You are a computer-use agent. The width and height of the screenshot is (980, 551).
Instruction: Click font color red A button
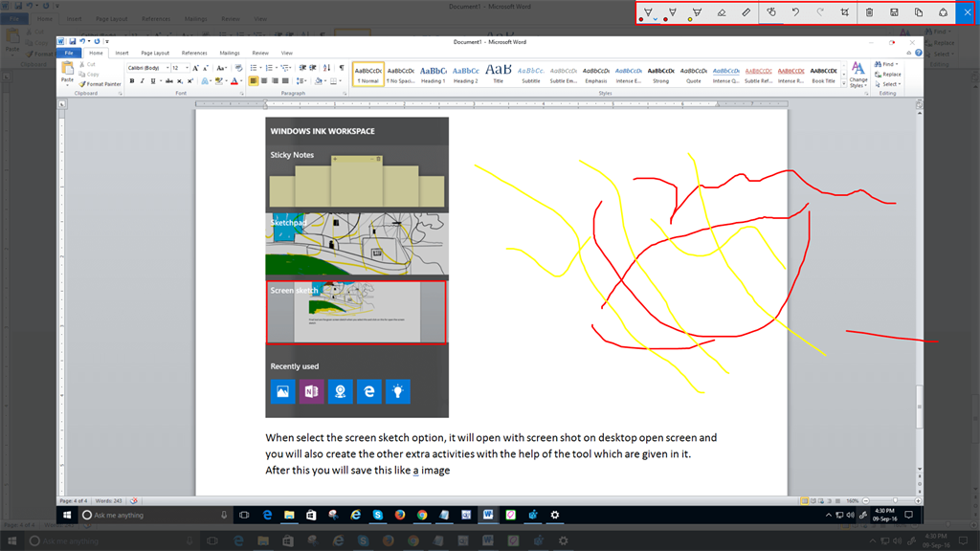(234, 81)
